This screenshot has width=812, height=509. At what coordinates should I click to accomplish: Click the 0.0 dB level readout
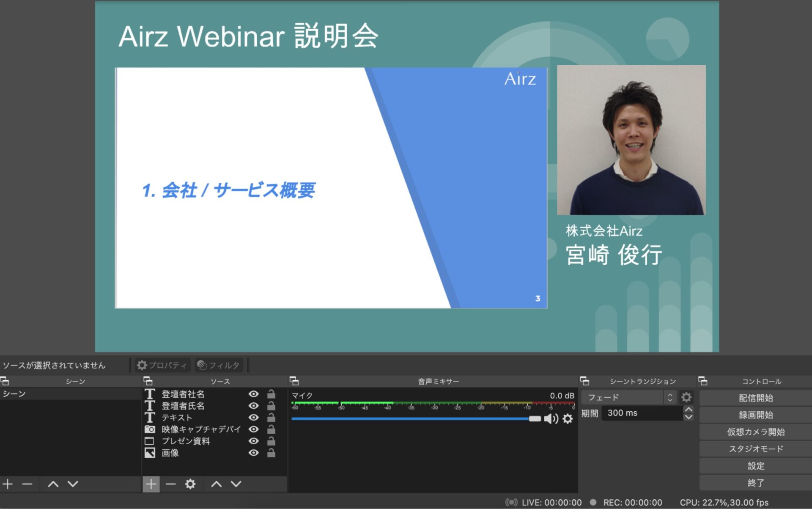(x=562, y=396)
